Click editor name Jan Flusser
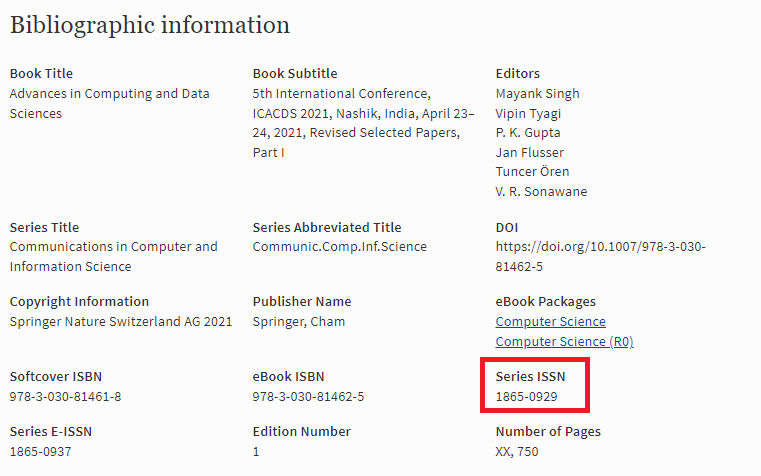Screen dimensions: 761x476 [x=529, y=152]
